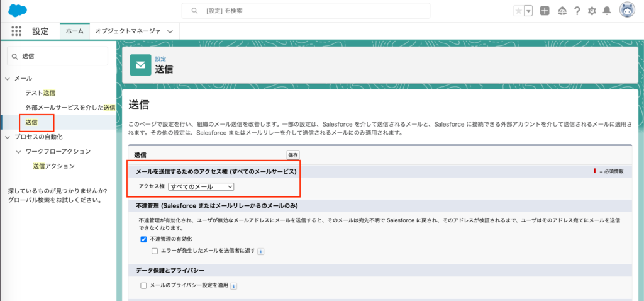Image resolution: width=644 pixels, height=301 pixels.
Task: Click the favorites star icon
Action: [x=518, y=11]
